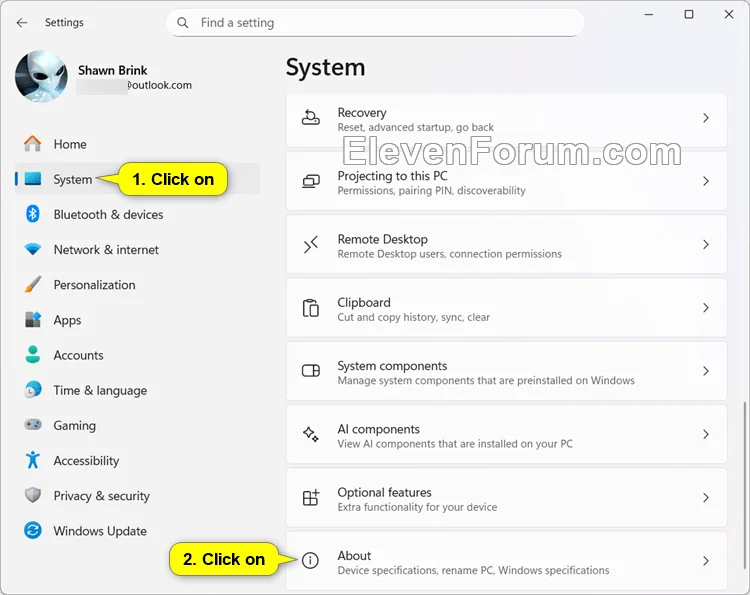Image resolution: width=750 pixels, height=595 pixels.
Task: Click the Optional features icon
Action: [310, 497]
